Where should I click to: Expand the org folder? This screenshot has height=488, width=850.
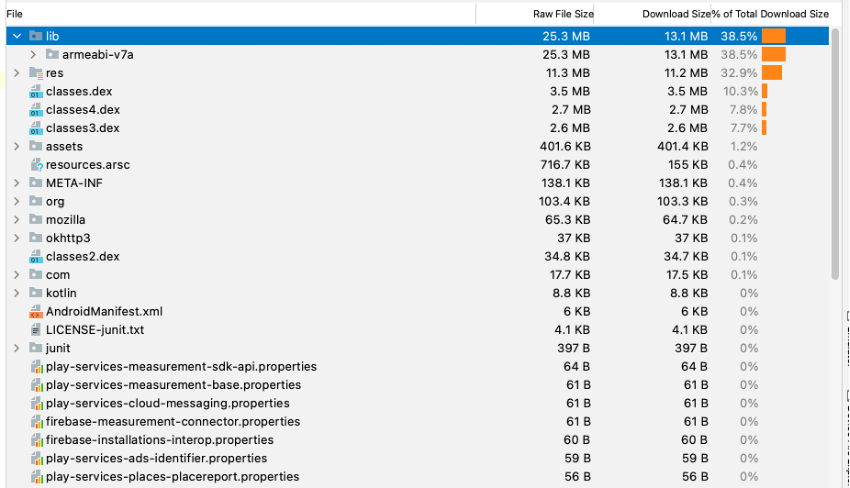pos(17,201)
